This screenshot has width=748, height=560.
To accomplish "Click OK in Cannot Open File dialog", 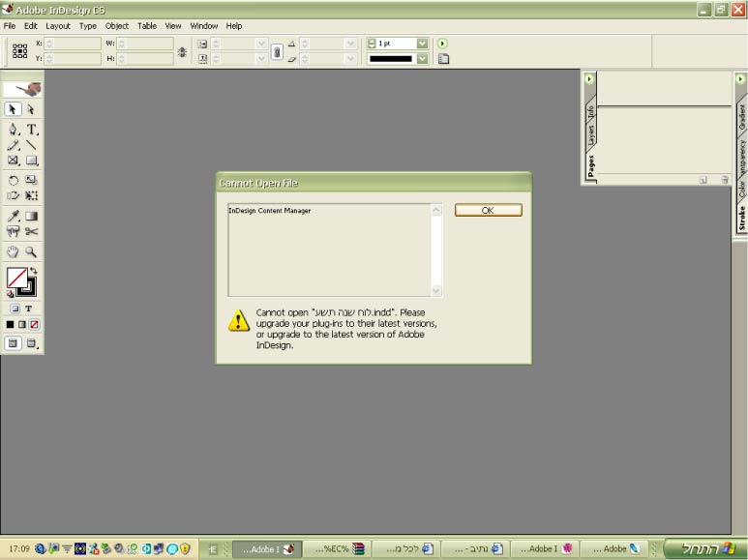I will coord(489,210).
